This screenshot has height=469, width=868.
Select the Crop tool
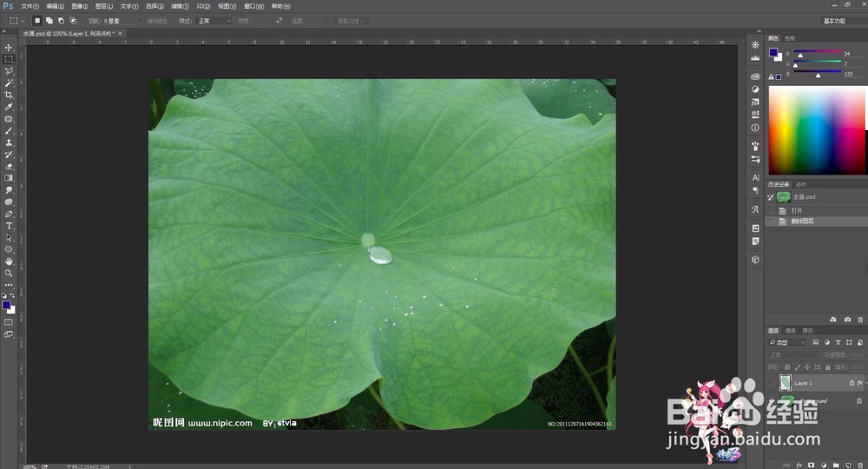[x=9, y=96]
